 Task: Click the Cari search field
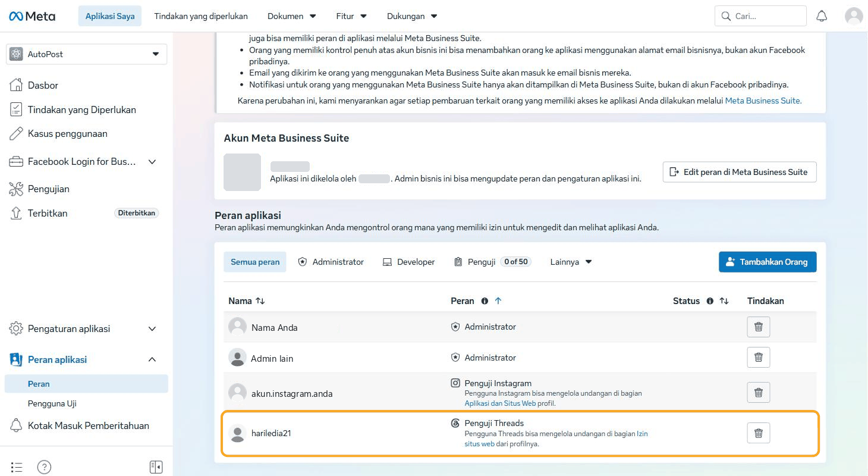pos(760,16)
